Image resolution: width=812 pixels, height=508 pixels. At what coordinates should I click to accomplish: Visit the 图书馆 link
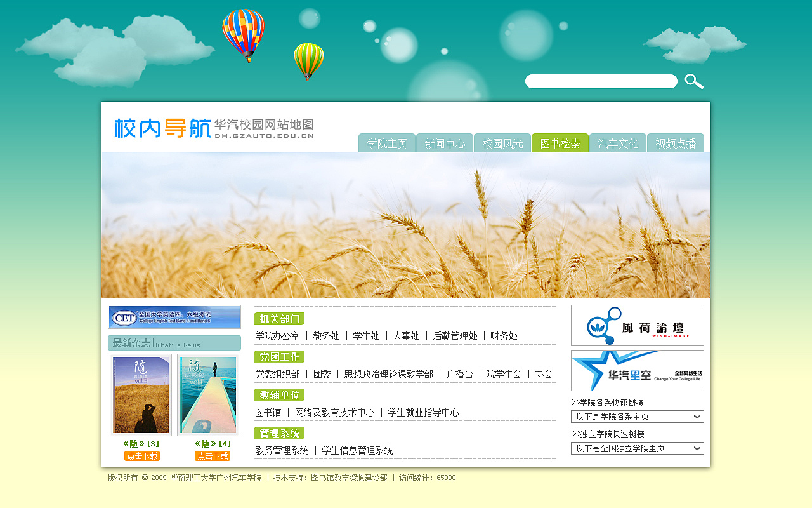tap(268, 412)
